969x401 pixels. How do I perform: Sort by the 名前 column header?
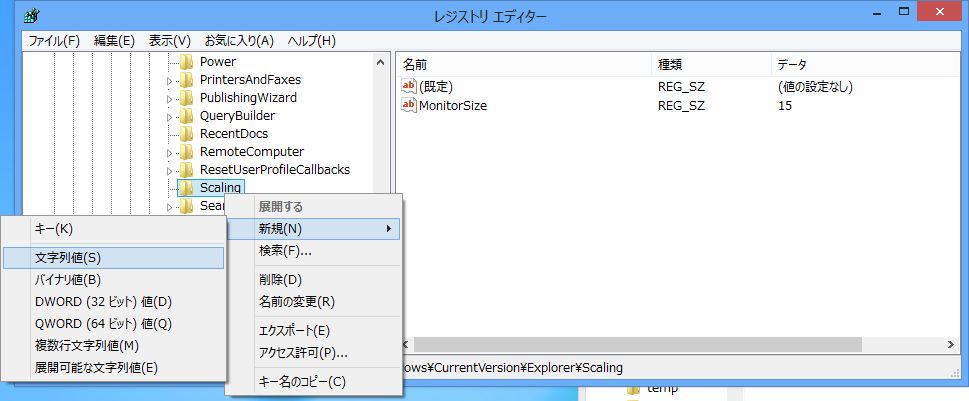(x=524, y=64)
